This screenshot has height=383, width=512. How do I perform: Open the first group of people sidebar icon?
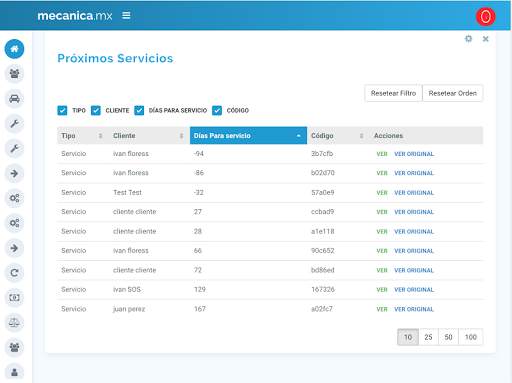tap(14, 74)
